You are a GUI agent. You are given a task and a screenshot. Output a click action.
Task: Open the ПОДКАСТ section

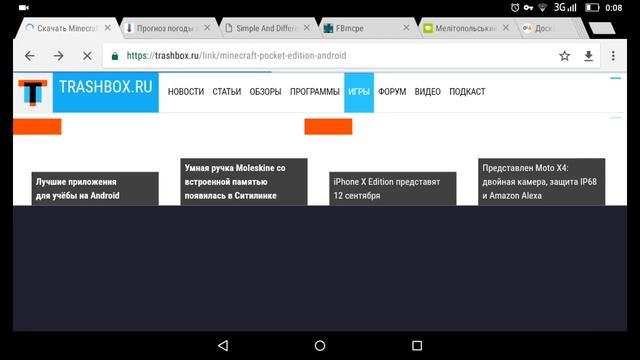tap(467, 92)
